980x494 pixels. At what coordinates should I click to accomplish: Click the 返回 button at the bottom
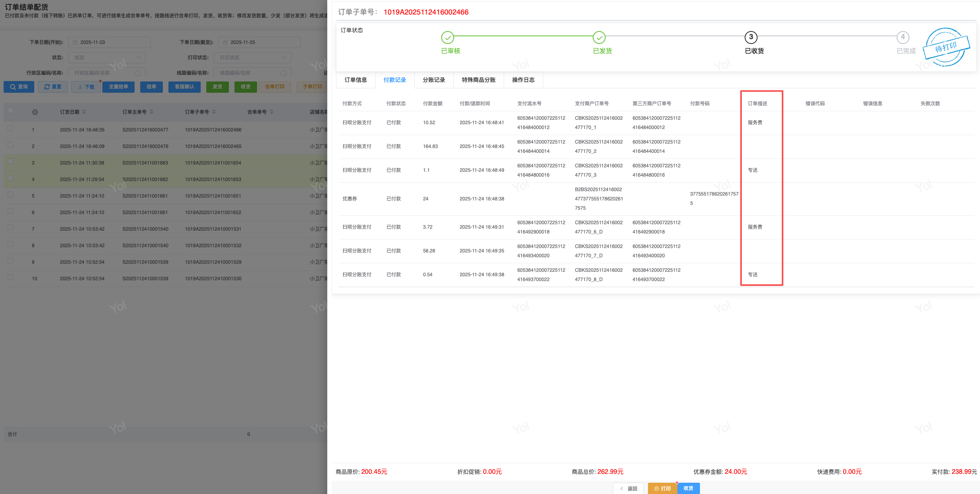click(628, 488)
